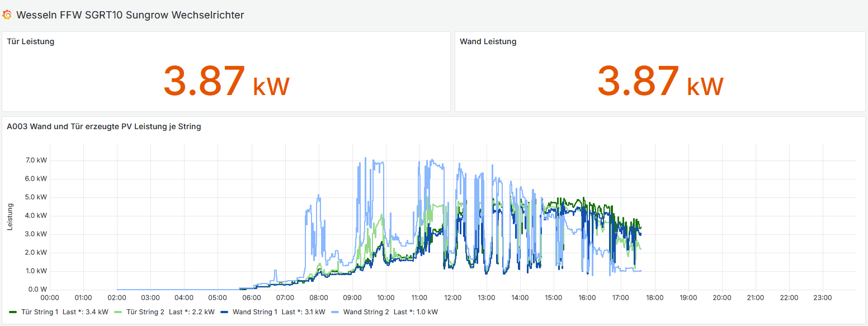Toggle the Wand String 1 legend series

pos(254,311)
